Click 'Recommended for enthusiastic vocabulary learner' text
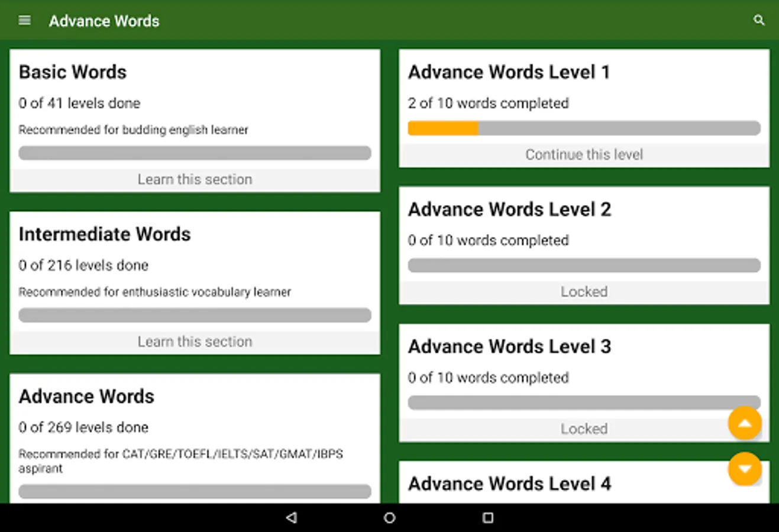Image resolution: width=779 pixels, height=532 pixels. pyautogui.click(x=154, y=292)
